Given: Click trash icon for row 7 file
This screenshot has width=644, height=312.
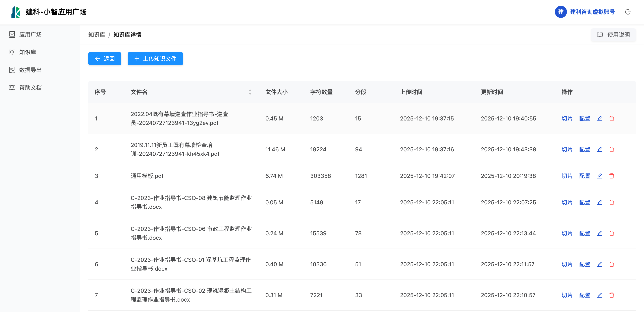Looking at the screenshot, I should (611, 295).
